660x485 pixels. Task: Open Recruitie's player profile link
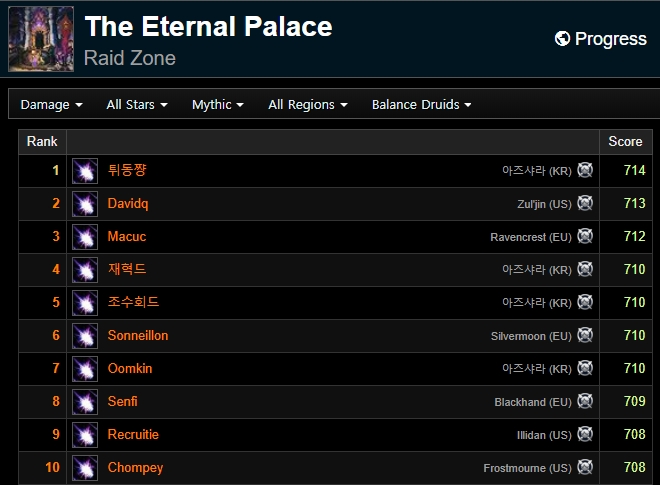tap(133, 434)
